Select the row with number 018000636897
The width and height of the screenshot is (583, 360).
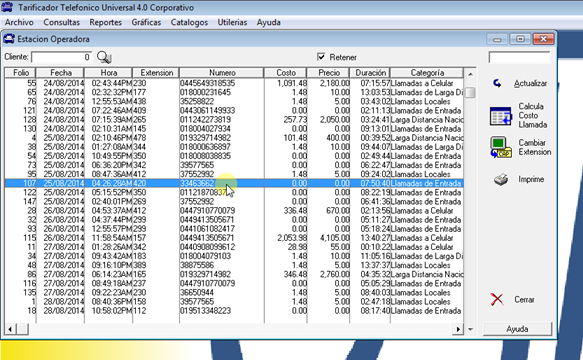pyautogui.click(x=234, y=147)
